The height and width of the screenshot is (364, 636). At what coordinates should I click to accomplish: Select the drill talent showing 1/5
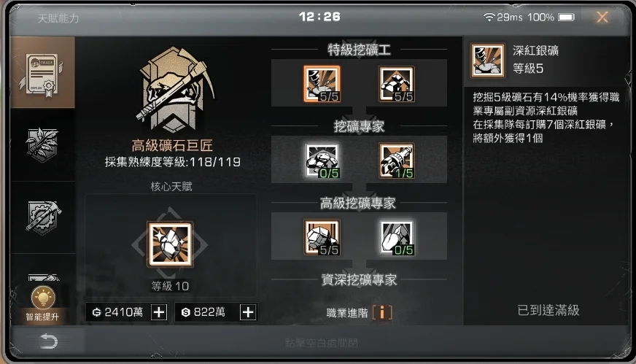397,160
